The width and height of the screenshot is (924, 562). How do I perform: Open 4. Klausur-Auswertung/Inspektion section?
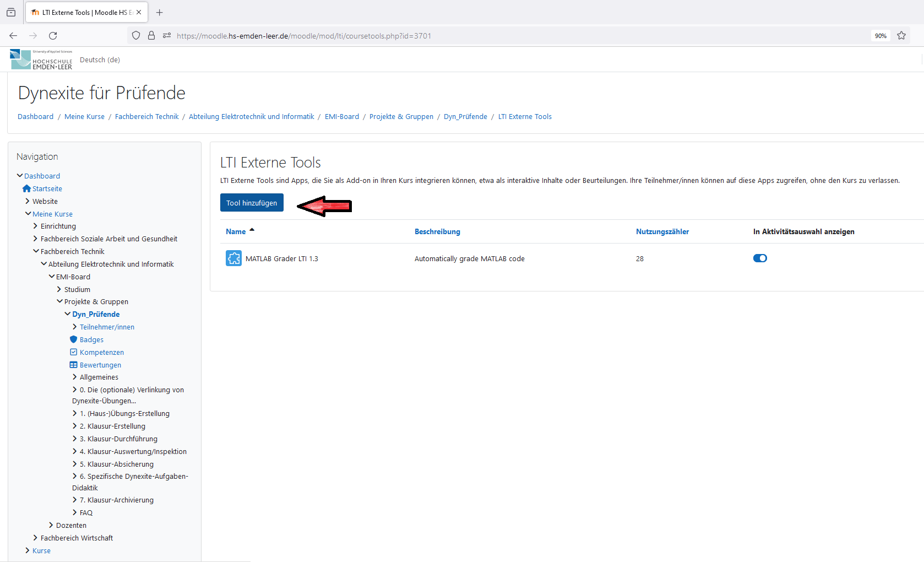[x=133, y=451]
